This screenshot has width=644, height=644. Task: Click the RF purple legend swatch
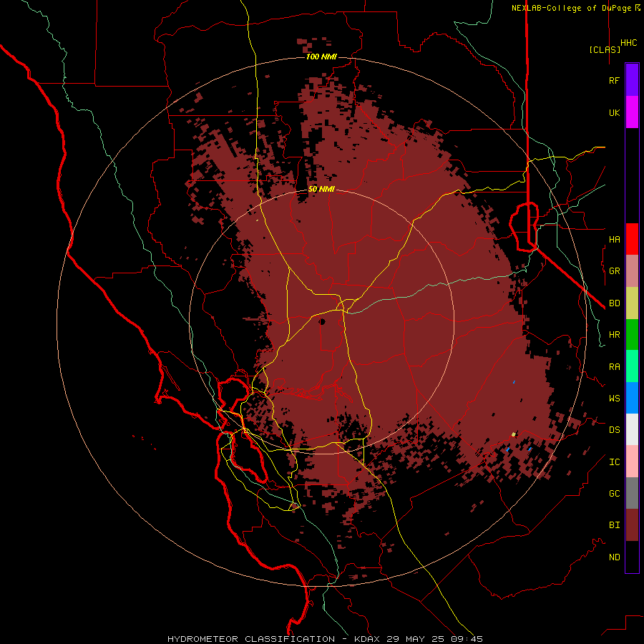[x=632, y=80]
